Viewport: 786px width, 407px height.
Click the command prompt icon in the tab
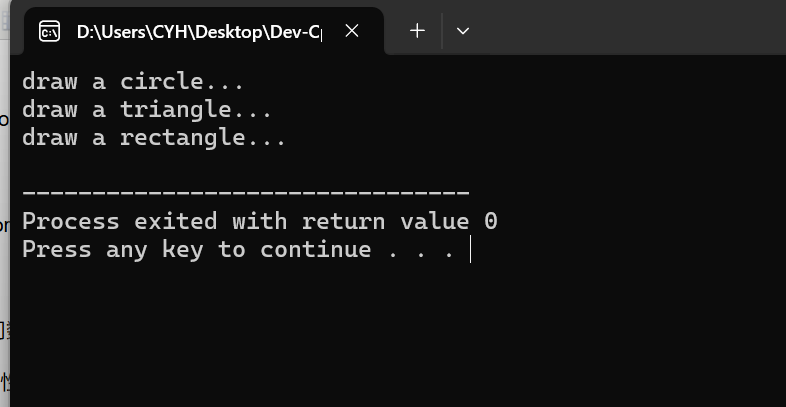50,32
